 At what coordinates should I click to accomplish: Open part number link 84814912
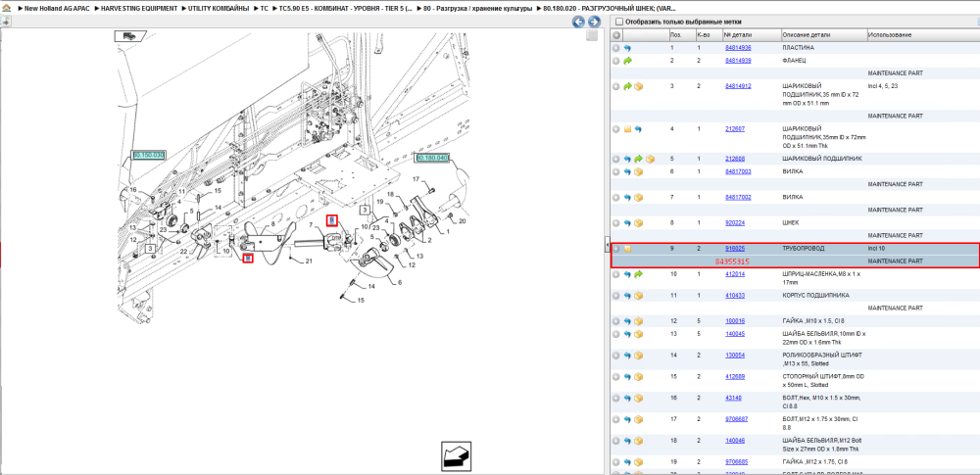coord(738,86)
